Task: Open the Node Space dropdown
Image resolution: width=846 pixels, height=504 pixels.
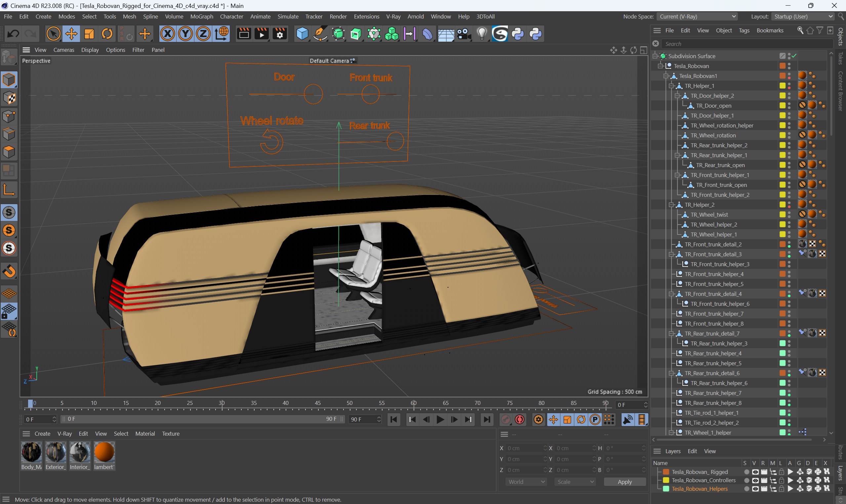Action: click(698, 16)
